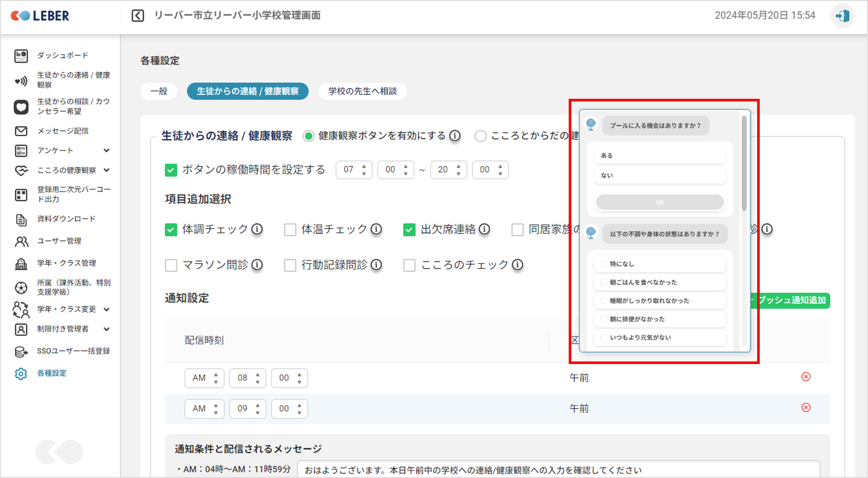Delete the 08:00 notification row
This screenshot has width=868, height=478.
tap(806, 377)
